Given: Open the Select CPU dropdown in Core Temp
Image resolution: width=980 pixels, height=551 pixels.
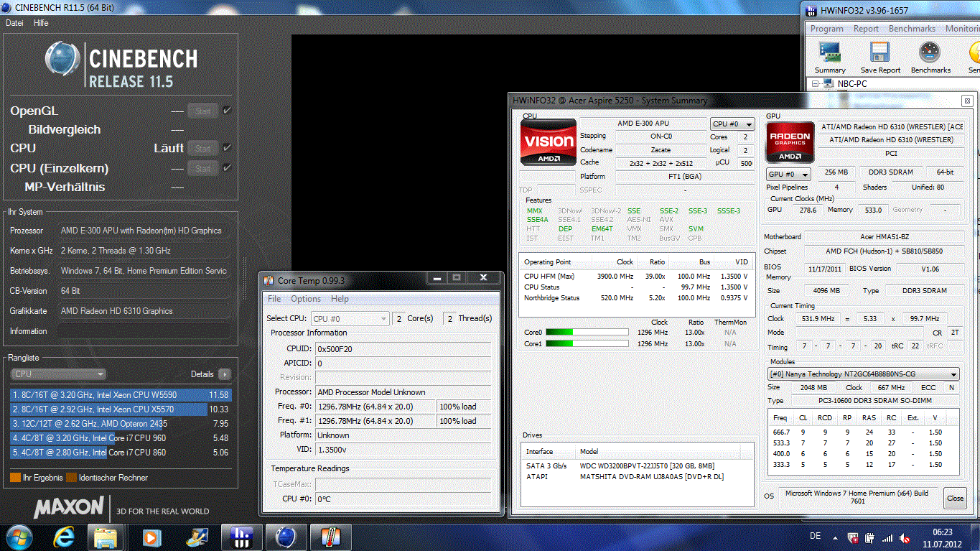Looking at the screenshot, I should pos(351,318).
